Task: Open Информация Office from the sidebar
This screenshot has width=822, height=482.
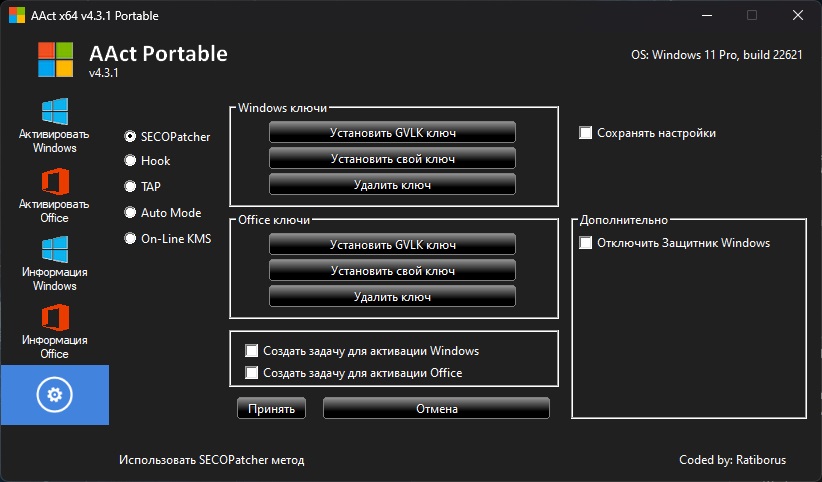Action: coord(54,319)
